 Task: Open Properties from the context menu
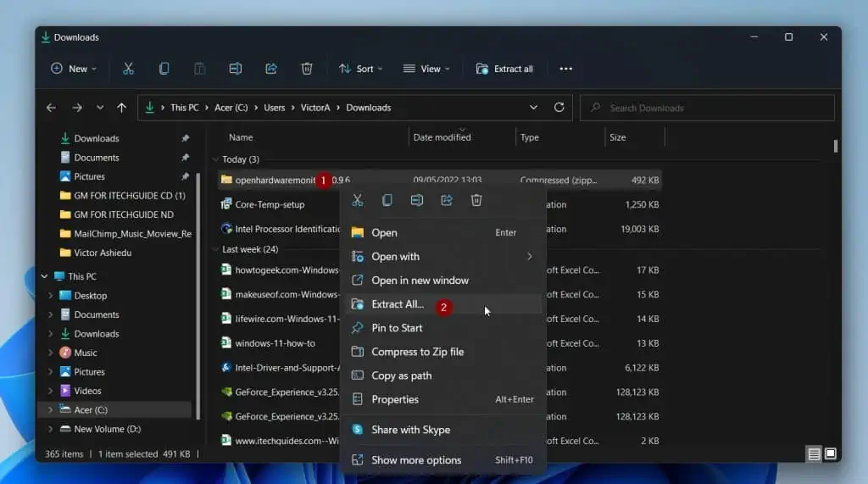coord(442,399)
